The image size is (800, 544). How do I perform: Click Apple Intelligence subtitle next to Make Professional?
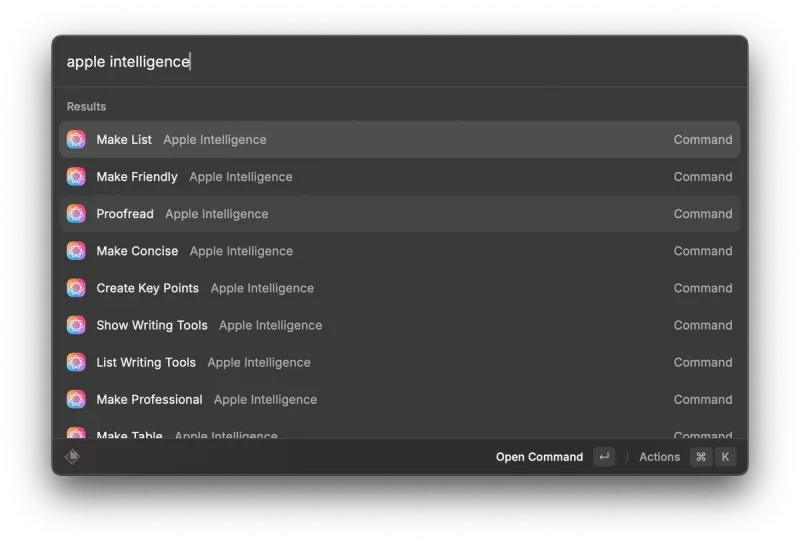pyautogui.click(x=265, y=400)
